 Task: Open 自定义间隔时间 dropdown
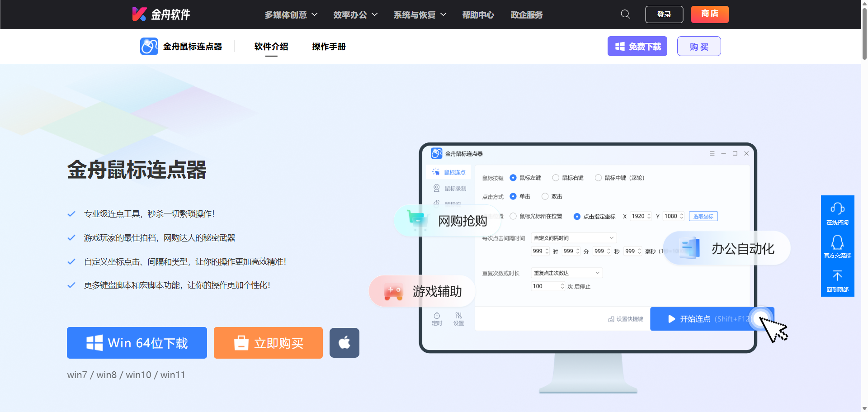pyautogui.click(x=574, y=238)
